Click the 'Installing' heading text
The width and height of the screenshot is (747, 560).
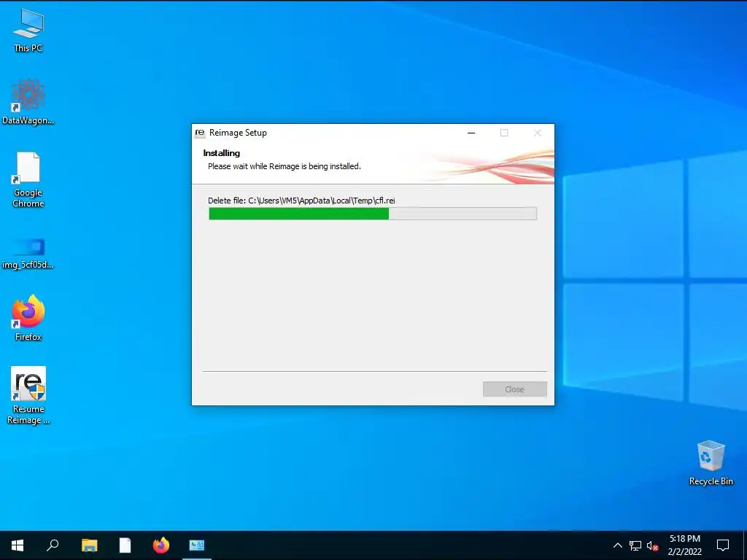[222, 153]
